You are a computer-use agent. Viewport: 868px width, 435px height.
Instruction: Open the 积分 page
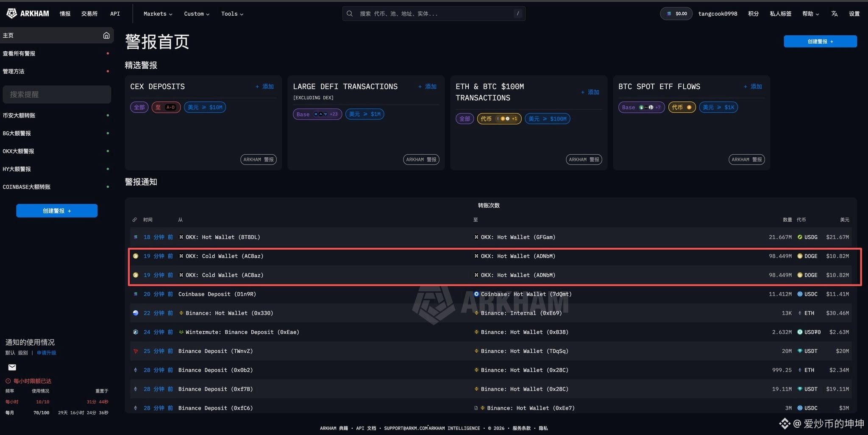[753, 14]
